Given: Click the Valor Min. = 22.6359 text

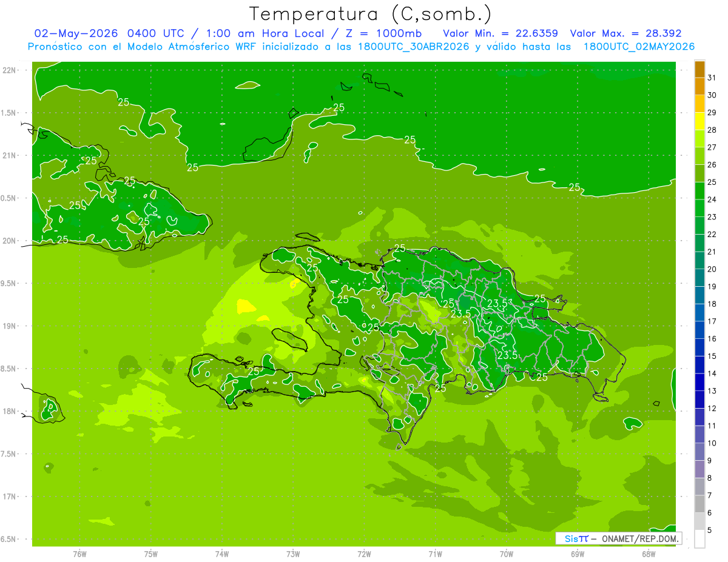Looking at the screenshot, I should tap(500, 33).
